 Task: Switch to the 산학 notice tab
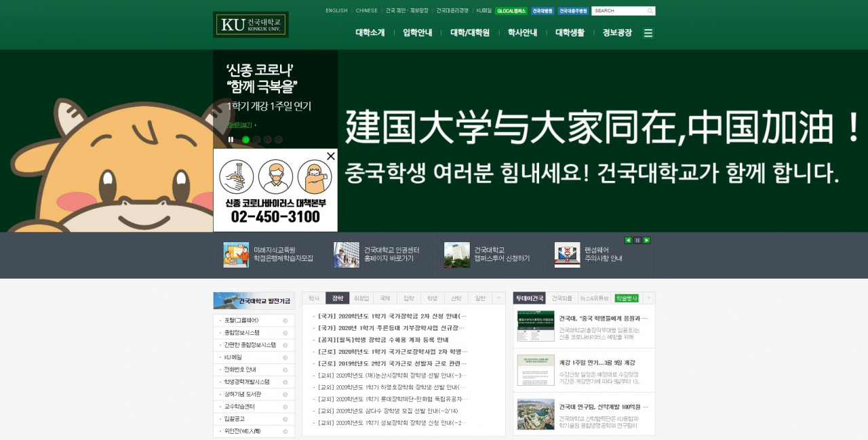click(456, 298)
